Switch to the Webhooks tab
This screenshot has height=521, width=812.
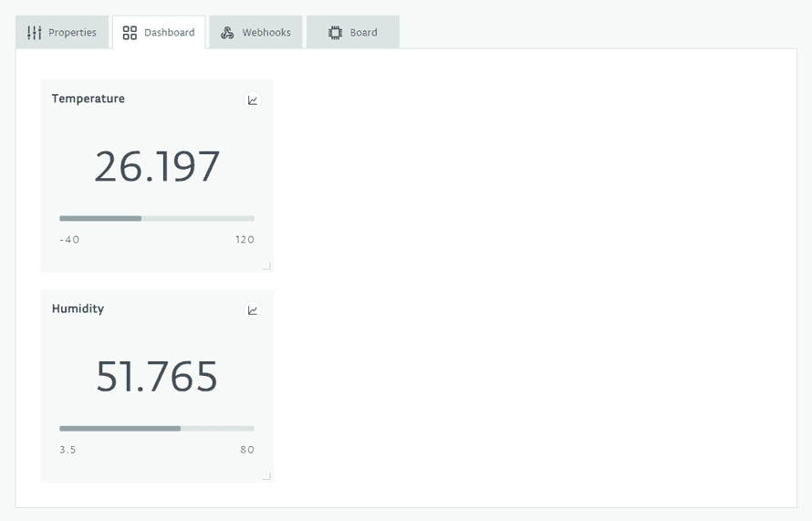point(256,33)
